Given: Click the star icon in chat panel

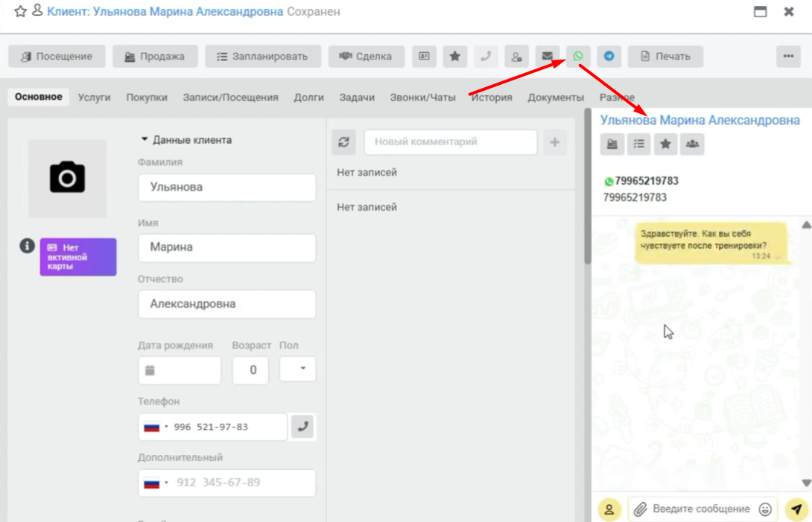Looking at the screenshot, I should coord(665,144).
